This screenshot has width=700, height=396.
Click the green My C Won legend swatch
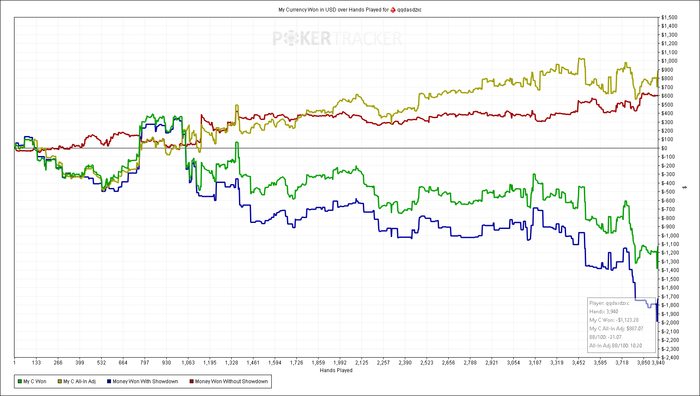(x=20, y=382)
